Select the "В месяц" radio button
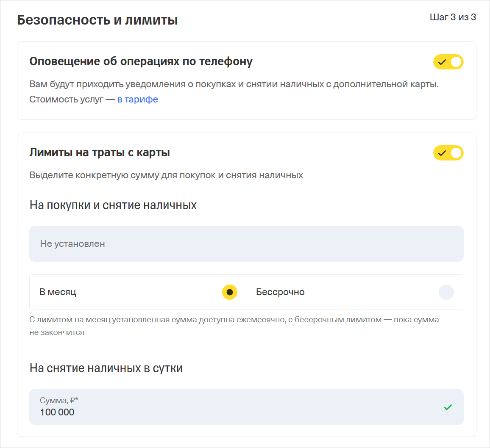Viewport: 490px width, 448px height. [x=229, y=292]
